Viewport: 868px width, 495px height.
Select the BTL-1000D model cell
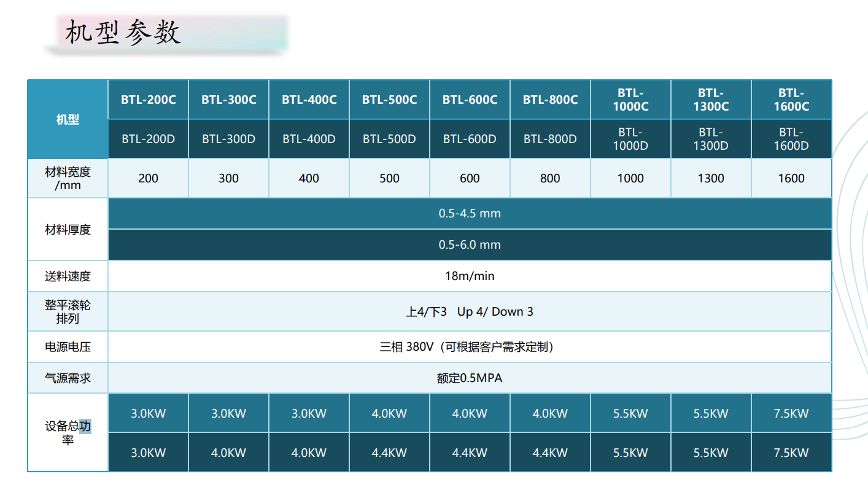point(630,139)
